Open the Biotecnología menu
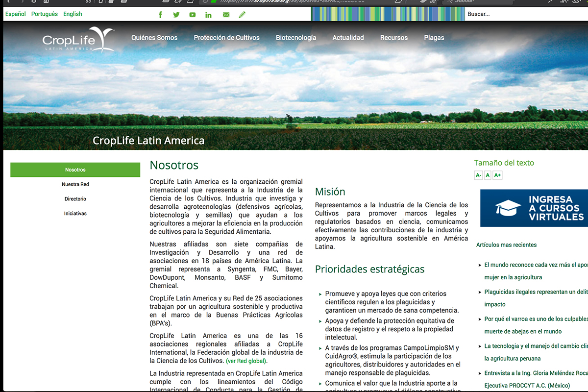 [x=296, y=38]
